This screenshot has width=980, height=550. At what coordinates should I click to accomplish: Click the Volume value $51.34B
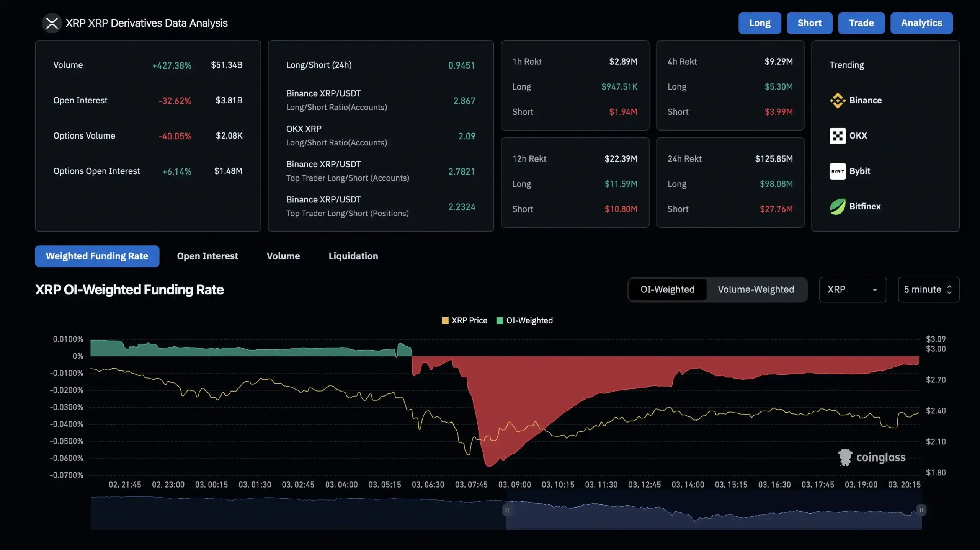227,65
